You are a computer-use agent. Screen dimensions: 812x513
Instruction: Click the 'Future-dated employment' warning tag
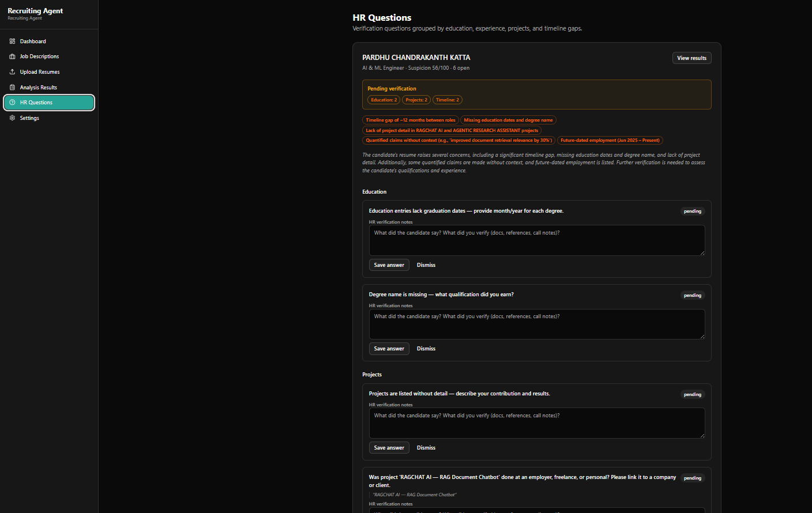pos(610,140)
